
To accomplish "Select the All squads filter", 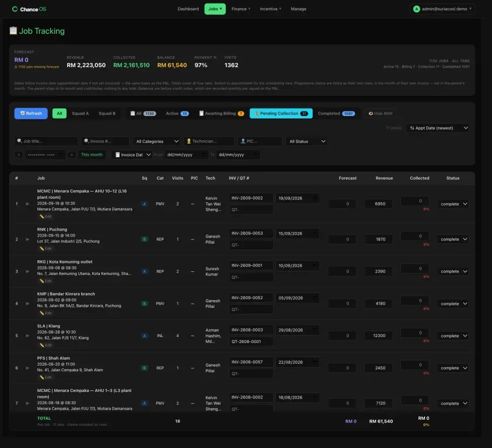I will (x=59, y=114).
